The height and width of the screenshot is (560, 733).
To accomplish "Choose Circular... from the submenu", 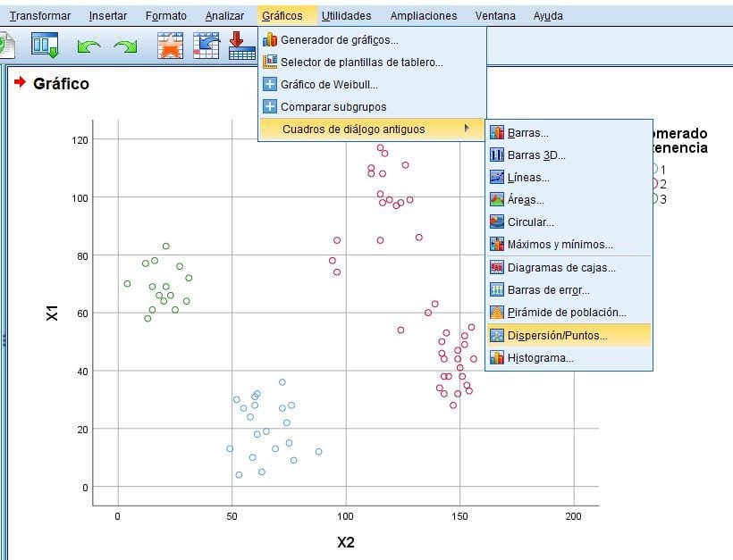I will click(x=569, y=221).
